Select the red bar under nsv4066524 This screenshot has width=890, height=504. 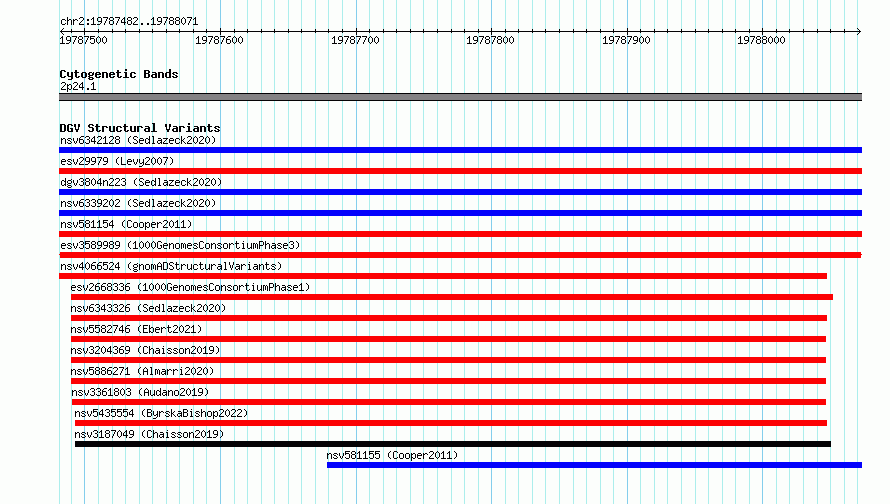click(443, 276)
